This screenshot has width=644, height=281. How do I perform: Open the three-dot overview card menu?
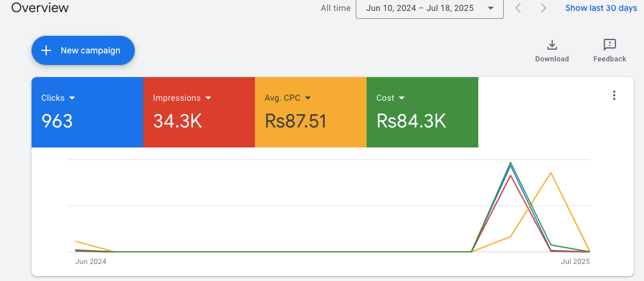coord(614,95)
